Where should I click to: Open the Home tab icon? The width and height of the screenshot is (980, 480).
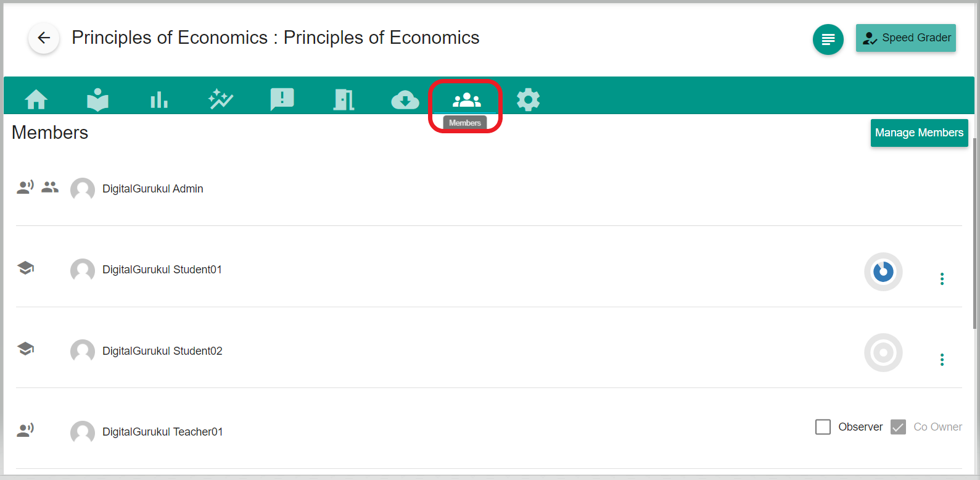tap(36, 99)
